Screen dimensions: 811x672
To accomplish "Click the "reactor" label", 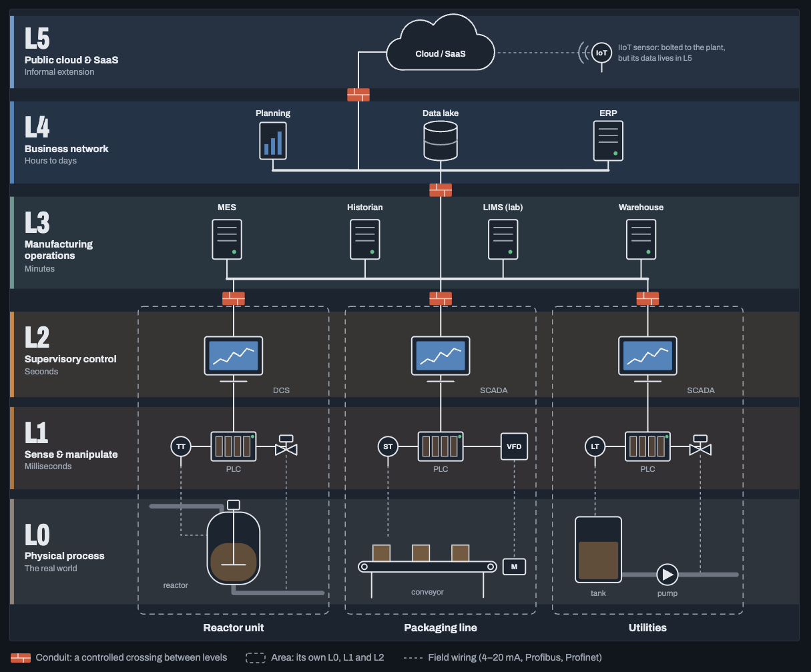I will [x=176, y=585].
